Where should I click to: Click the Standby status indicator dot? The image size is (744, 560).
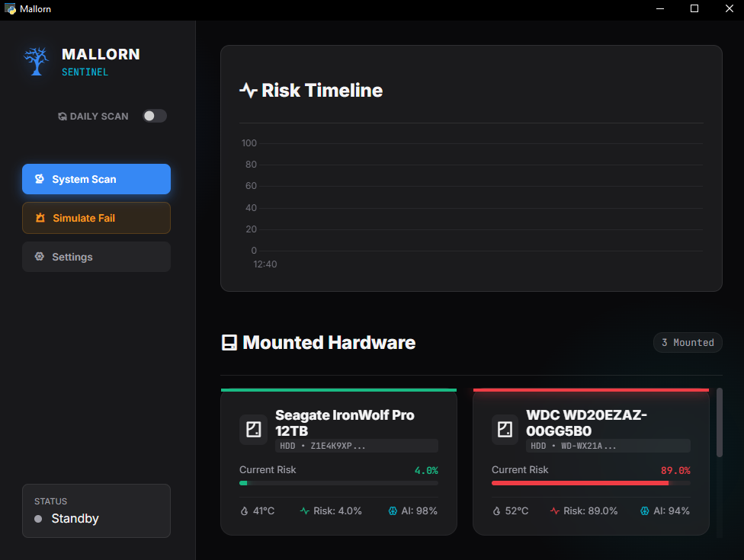click(x=39, y=519)
